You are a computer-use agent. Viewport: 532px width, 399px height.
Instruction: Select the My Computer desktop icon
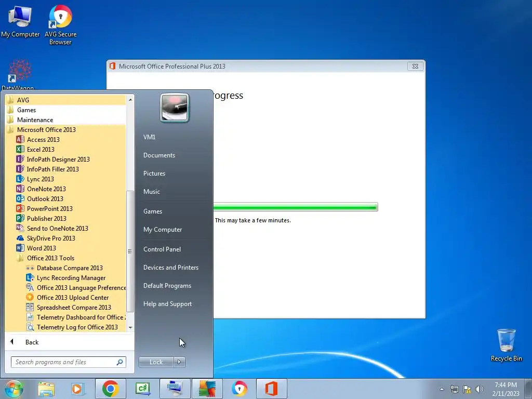pyautogui.click(x=20, y=22)
